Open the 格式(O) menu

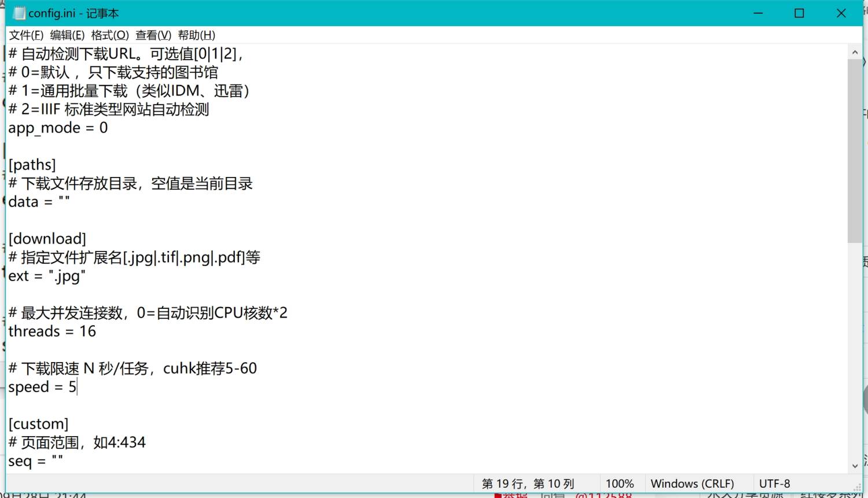110,35
